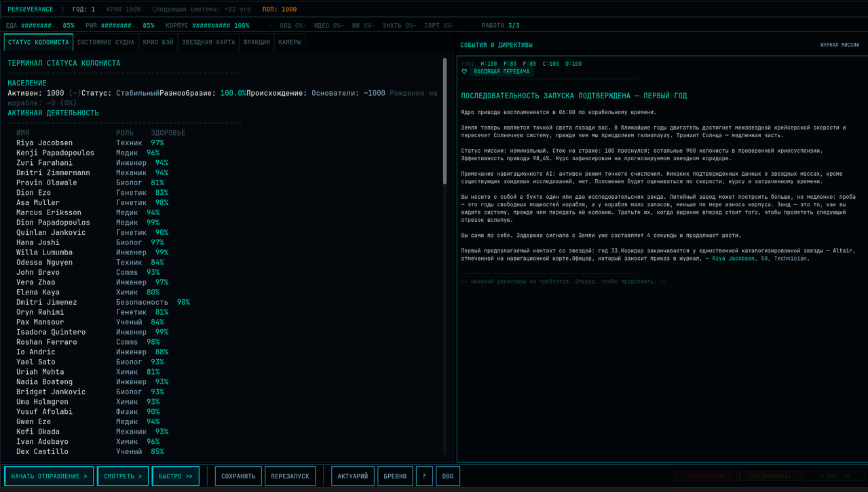
Task: Select colonist Pravin Olawale row
Action: pyautogui.click(x=90, y=183)
